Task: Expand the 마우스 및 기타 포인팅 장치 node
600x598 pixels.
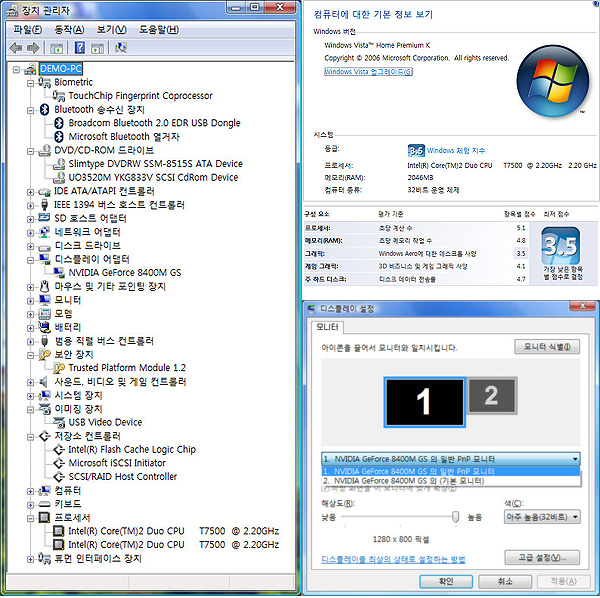Action: (30, 287)
